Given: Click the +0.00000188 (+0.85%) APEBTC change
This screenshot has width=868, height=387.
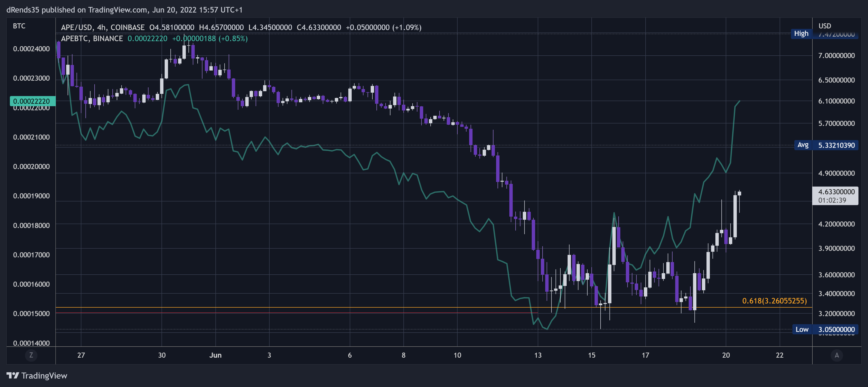Looking at the screenshot, I should pyautogui.click(x=210, y=39).
